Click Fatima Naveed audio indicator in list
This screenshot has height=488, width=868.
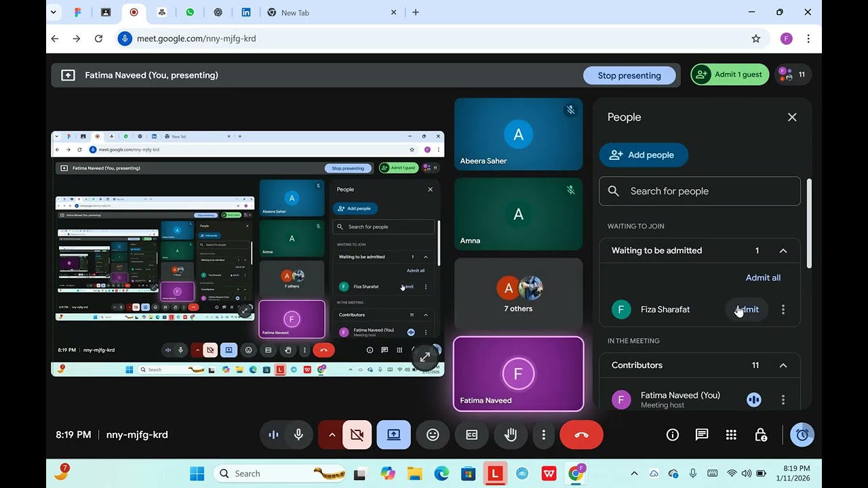tap(753, 400)
